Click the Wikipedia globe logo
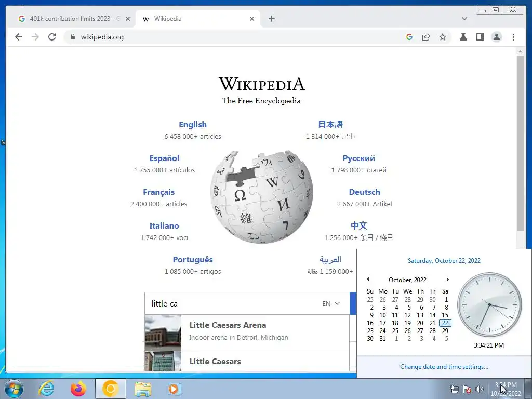 coord(262,197)
